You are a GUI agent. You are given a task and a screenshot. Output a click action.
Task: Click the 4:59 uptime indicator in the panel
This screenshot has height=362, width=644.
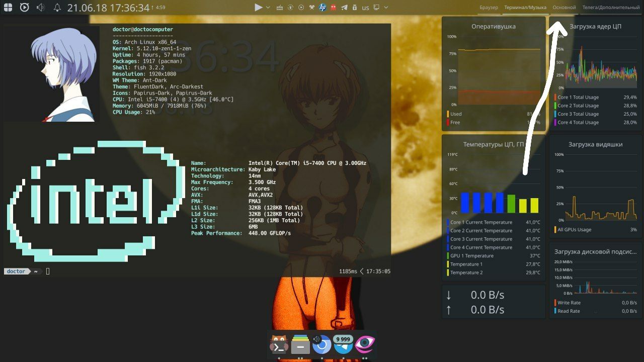click(158, 8)
